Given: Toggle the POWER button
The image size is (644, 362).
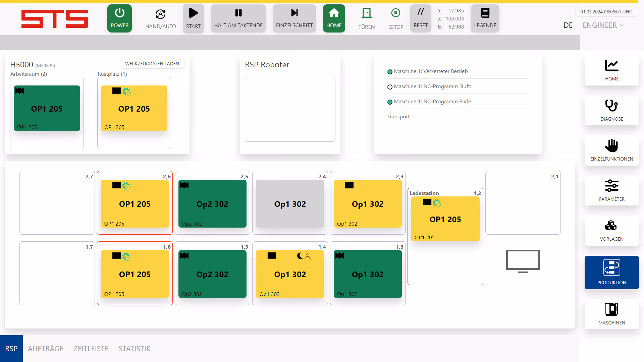Looking at the screenshot, I should pos(119,18).
